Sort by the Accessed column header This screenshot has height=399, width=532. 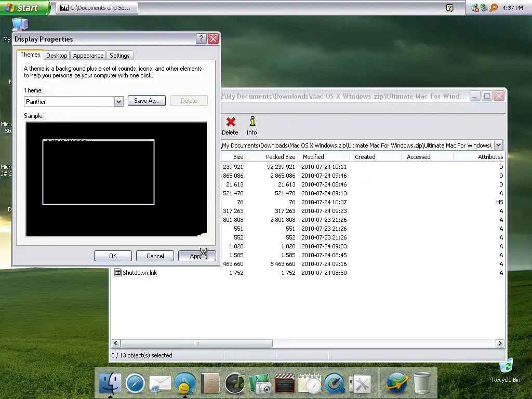(428, 157)
